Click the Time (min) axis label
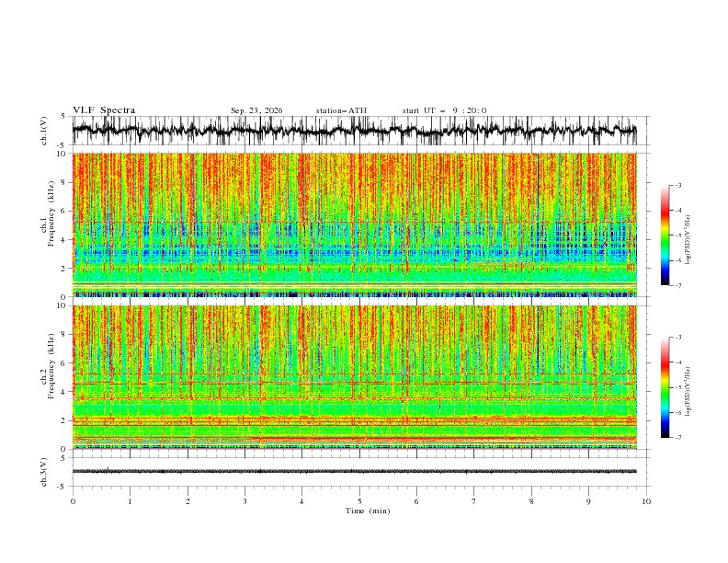728x563 pixels. pos(368,511)
